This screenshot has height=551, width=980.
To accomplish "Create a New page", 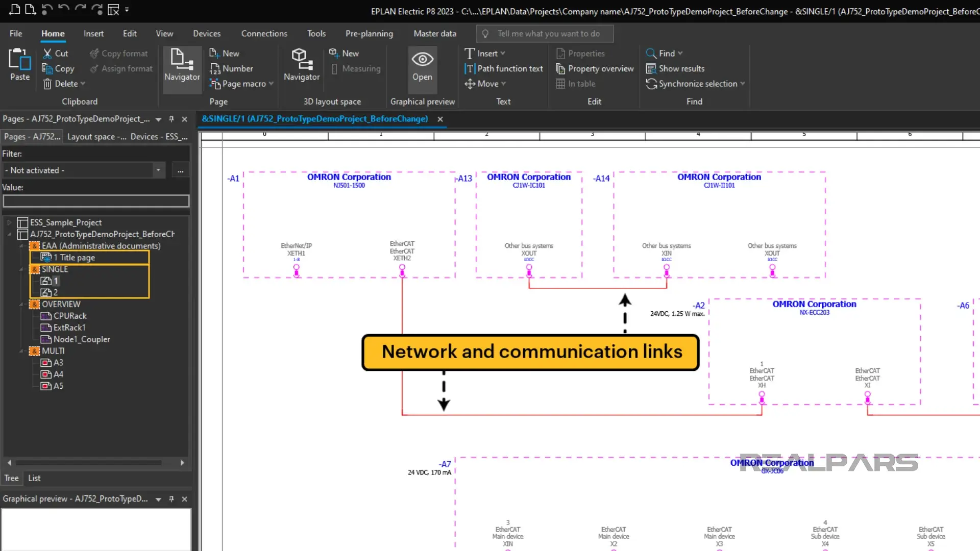I will point(224,53).
